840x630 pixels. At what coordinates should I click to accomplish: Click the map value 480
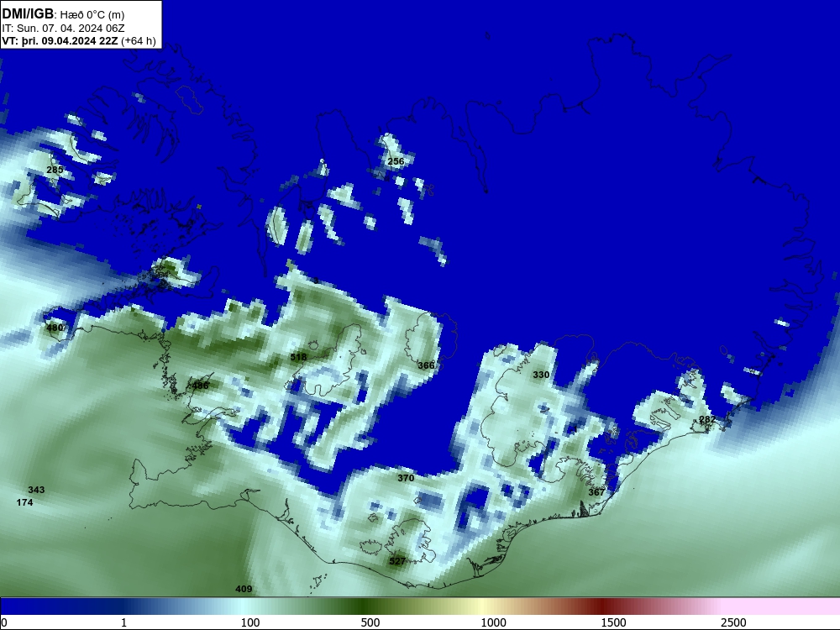[x=55, y=328]
